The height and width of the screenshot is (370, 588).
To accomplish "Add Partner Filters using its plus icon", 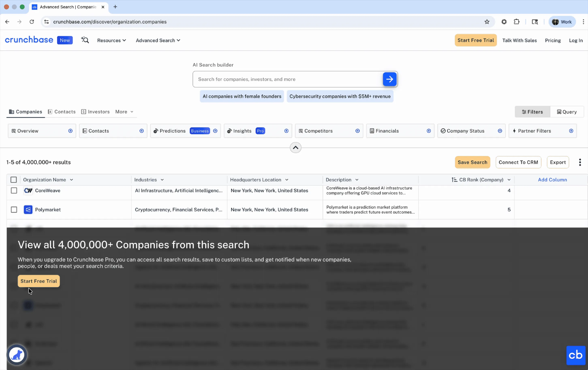I will click(571, 131).
